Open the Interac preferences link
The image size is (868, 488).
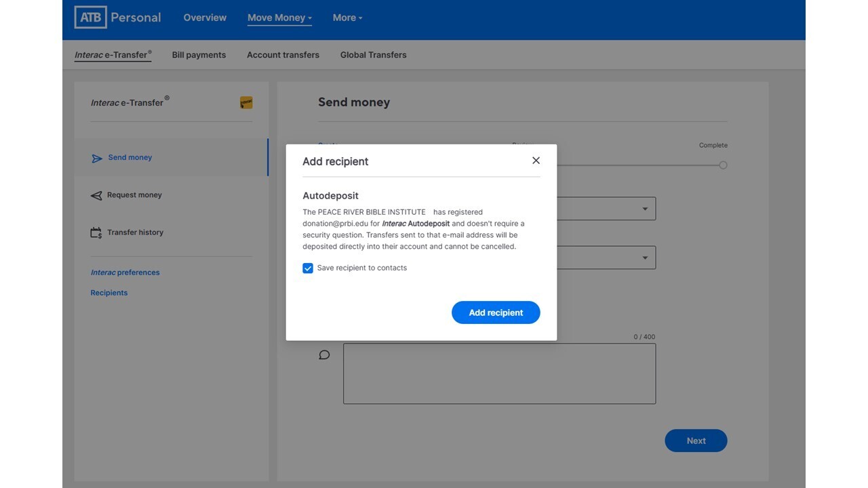tap(125, 272)
